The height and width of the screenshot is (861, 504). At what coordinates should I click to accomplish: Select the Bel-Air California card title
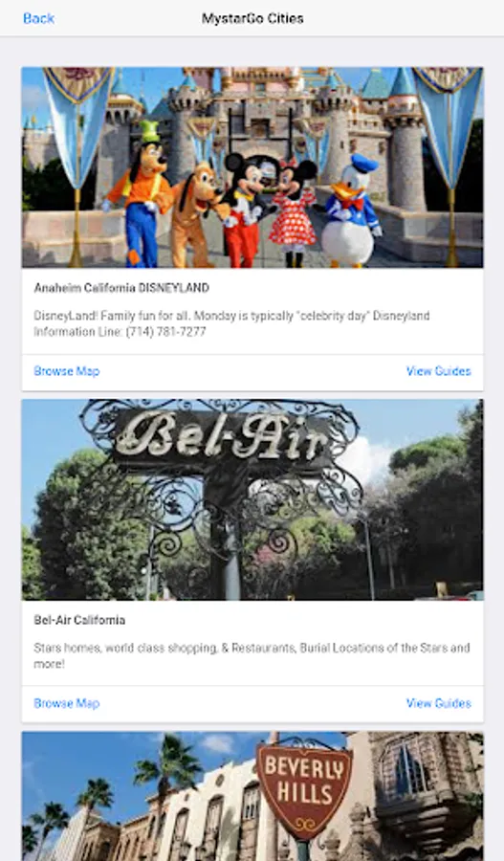tap(79, 620)
